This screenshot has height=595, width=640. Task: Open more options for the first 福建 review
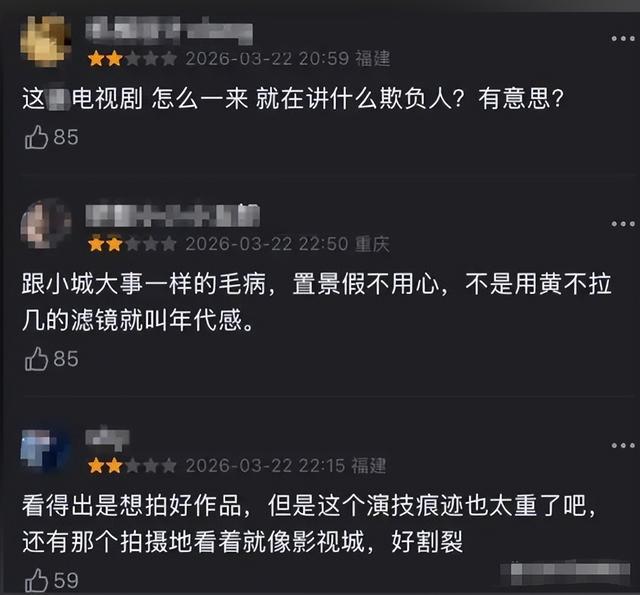[623, 39]
